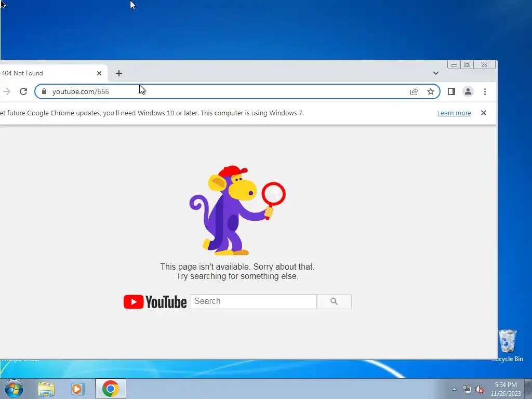Select the Recycle Bin desktop icon
This screenshot has height=399, width=532.
coord(508,345)
